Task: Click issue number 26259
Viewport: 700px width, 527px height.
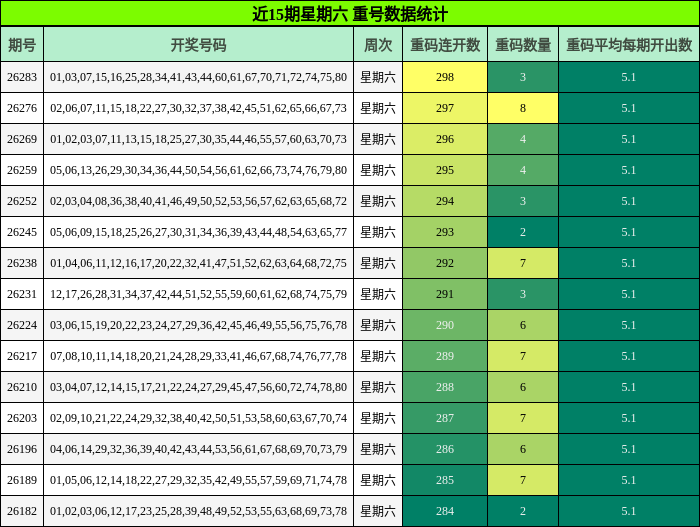Action: coord(22,170)
